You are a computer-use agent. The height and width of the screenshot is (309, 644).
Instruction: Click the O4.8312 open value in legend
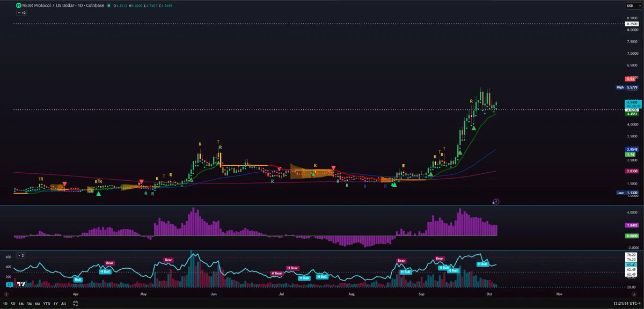(120, 5)
